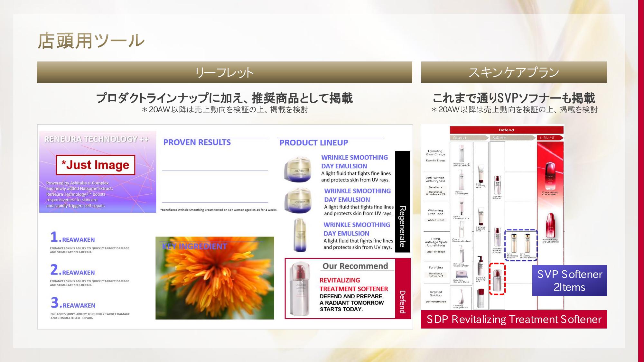Click the Our Recommend heading
The image size is (644, 362).
click(355, 266)
